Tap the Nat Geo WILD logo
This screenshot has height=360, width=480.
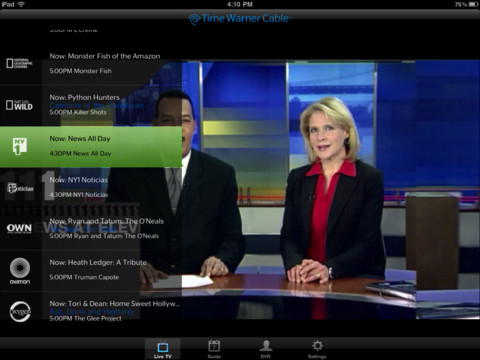point(20,105)
